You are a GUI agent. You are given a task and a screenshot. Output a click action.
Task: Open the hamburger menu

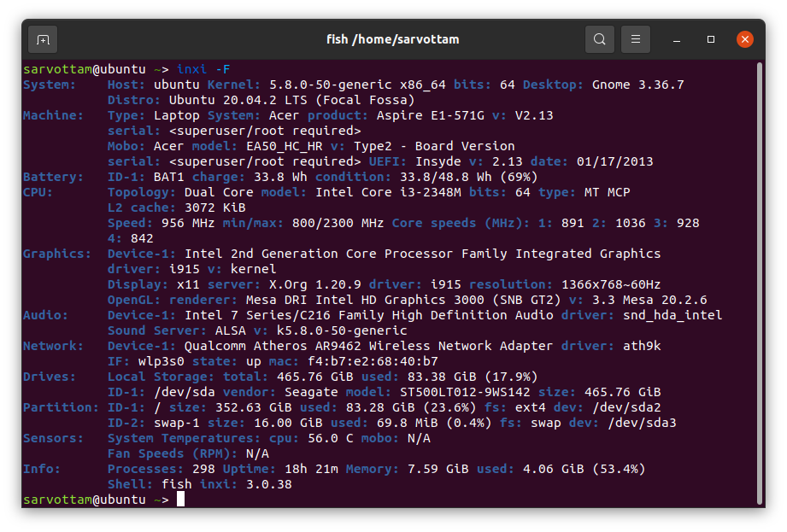(x=636, y=39)
